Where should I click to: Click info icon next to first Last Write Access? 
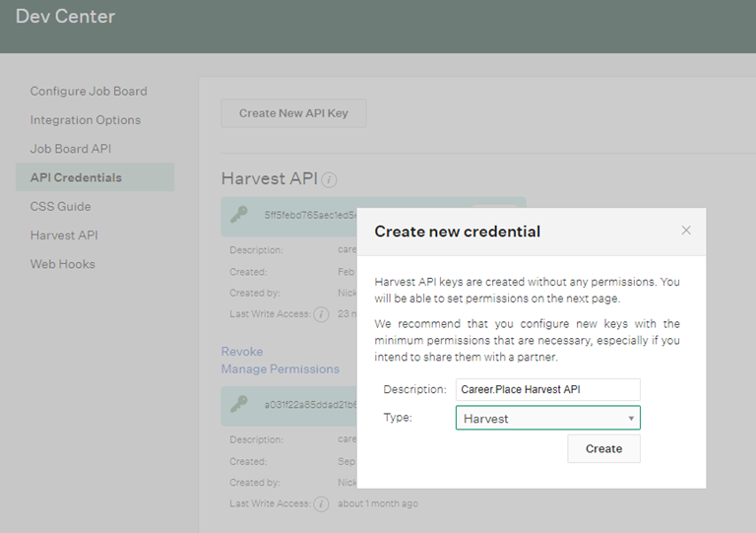point(321,314)
